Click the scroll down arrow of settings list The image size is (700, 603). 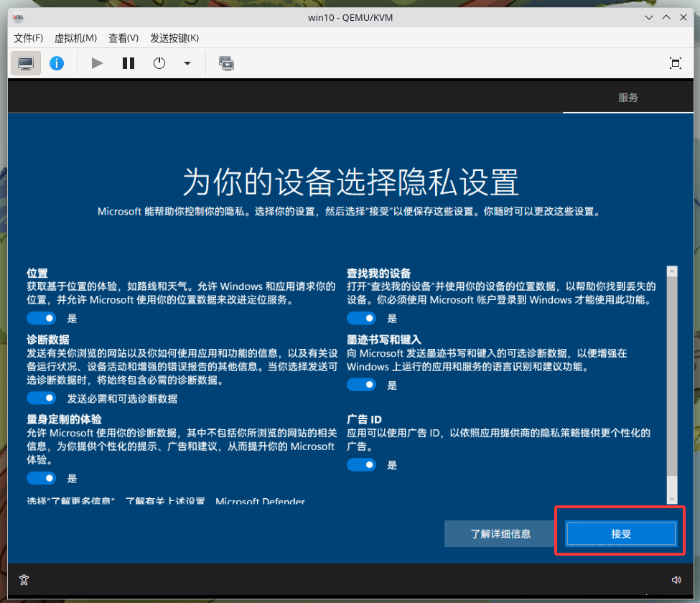(672, 499)
